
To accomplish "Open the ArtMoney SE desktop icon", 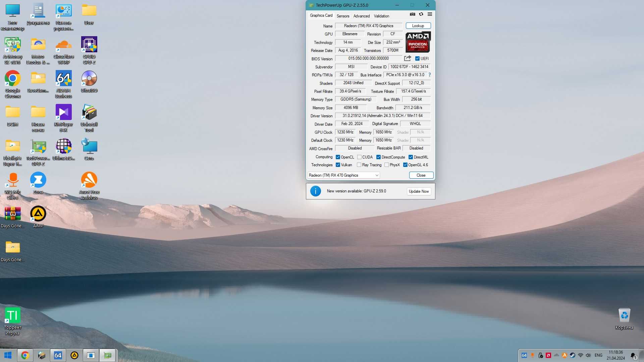I will point(13,50).
